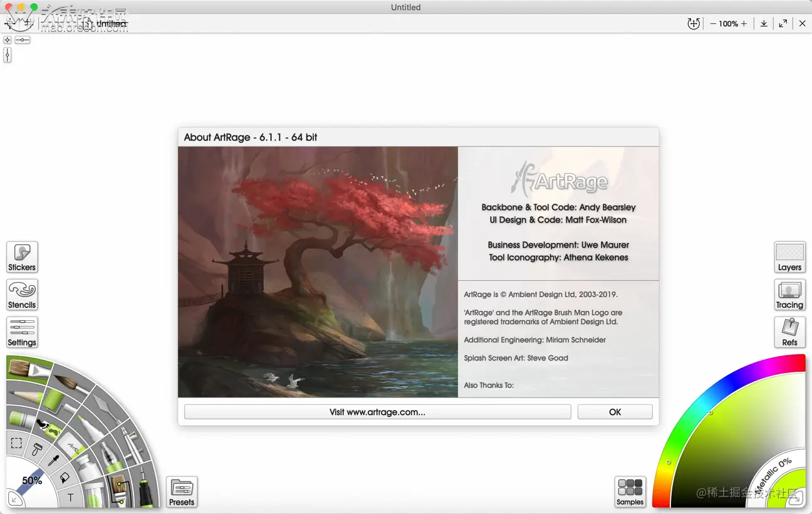Zoom out with the minus button

click(x=713, y=24)
